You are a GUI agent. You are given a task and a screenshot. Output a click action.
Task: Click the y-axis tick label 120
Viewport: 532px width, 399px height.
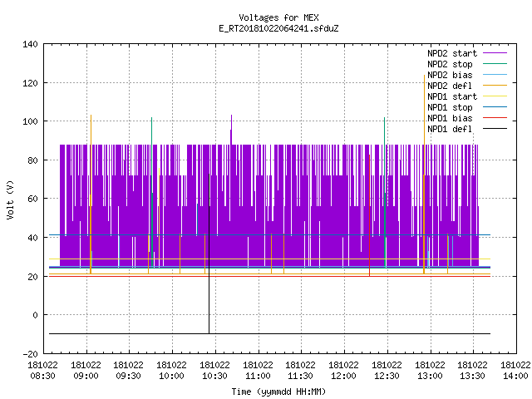pos(30,83)
